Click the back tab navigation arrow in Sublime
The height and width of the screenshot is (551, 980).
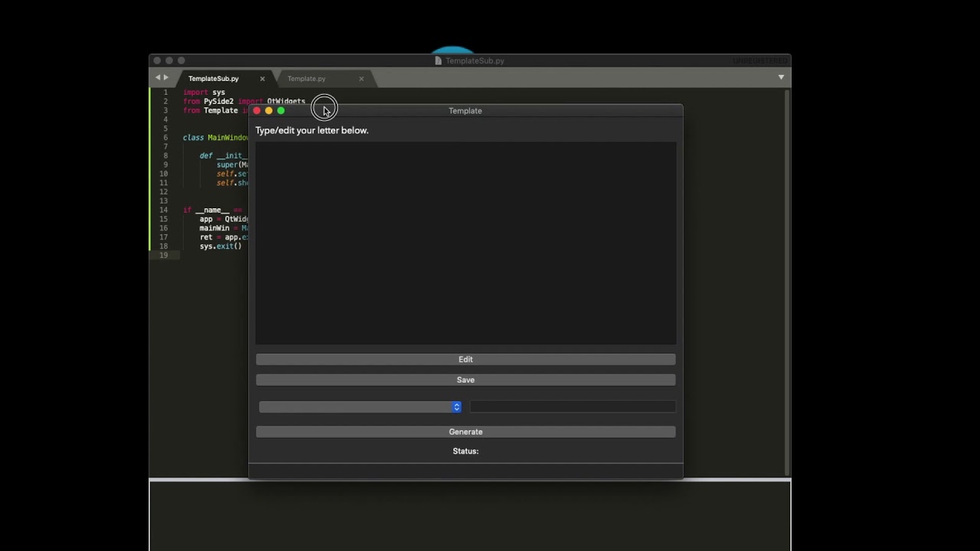[x=158, y=77]
